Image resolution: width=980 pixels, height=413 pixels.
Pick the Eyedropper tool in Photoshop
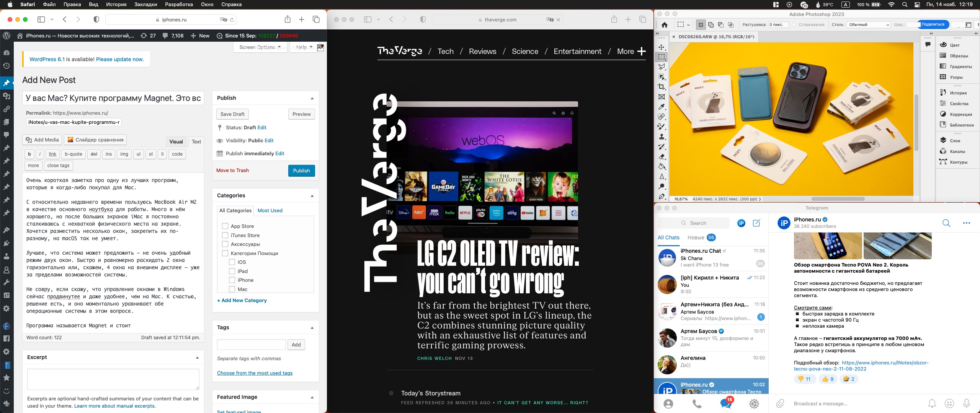(661, 107)
